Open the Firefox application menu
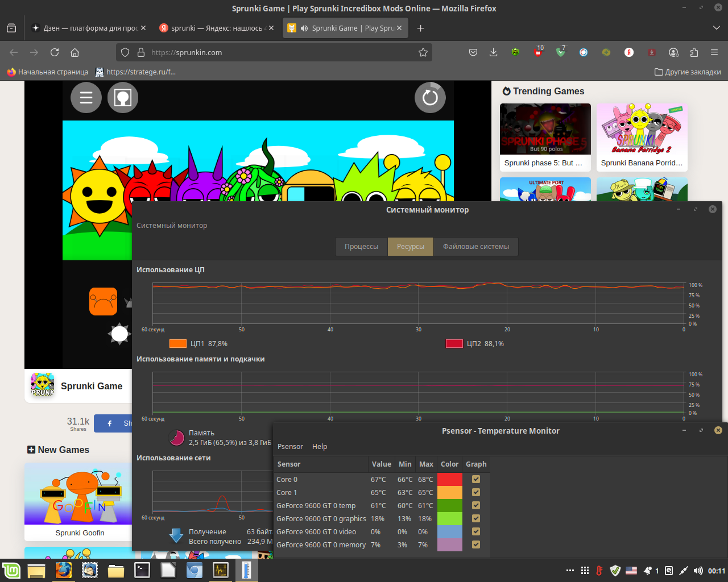The height and width of the screenshot is (582, 728). 714,52
